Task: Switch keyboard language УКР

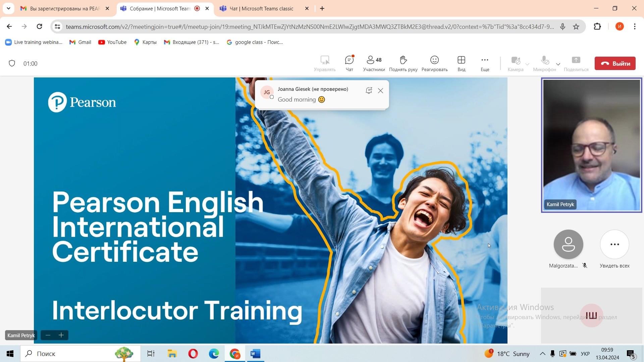Action: click(x=585, y=354)
